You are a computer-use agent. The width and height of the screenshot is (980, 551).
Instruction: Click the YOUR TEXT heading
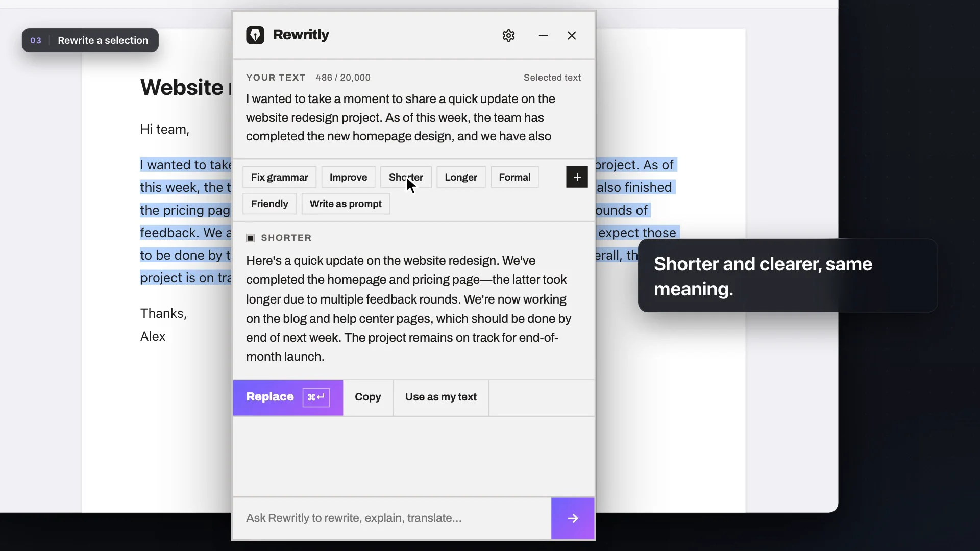click(x=276, y=78)
